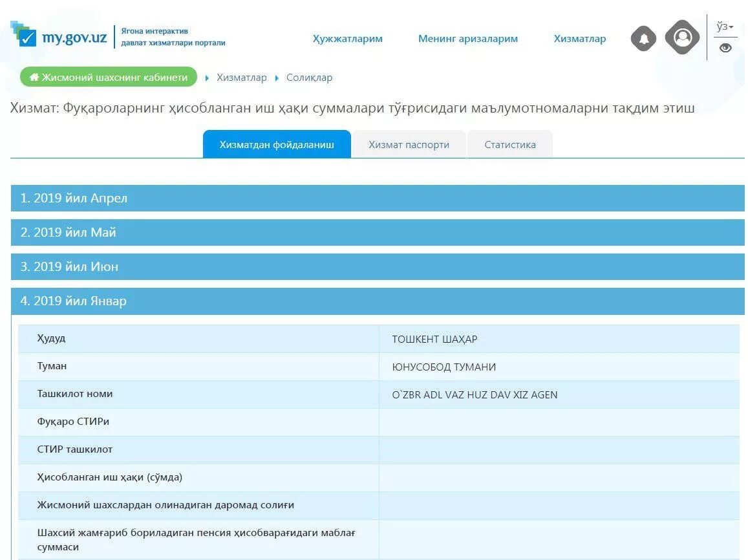
Task: Click the Хизматлар breadcrumb link
Action: pos(241,77)
